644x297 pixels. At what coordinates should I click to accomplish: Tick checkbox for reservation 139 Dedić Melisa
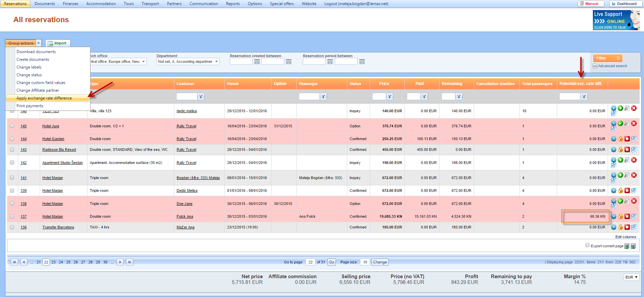pos(12,190)
